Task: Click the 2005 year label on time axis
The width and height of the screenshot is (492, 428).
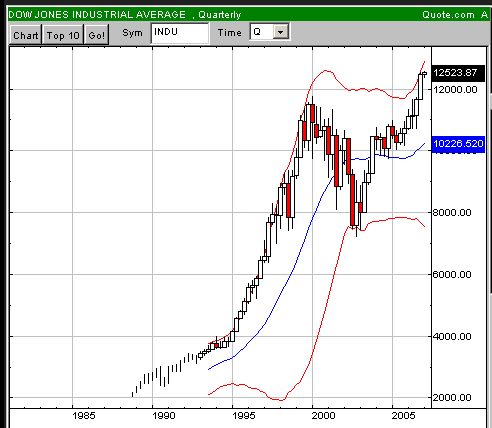Action: point(404,416)
